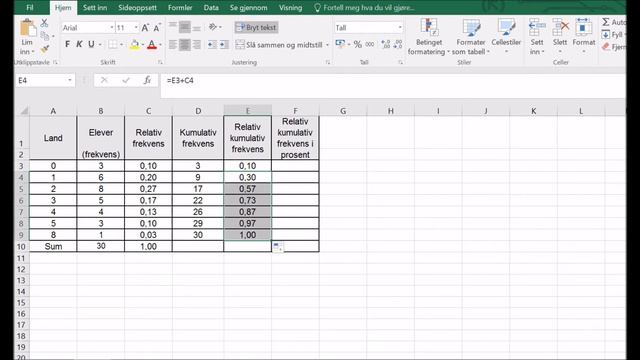Screen dimensions: 640x360
Task: Click the AutoSum sigma icon
Action: [606, 22]
